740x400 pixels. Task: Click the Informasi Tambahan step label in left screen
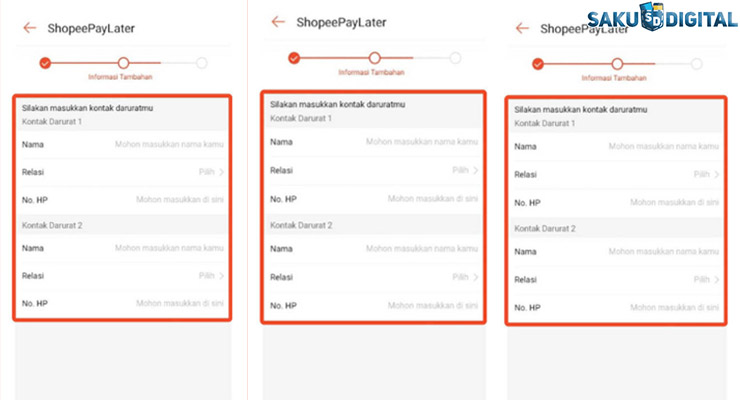click(123, 76)
